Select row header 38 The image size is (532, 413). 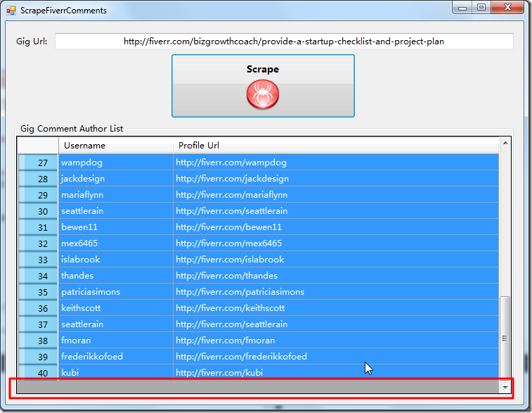[38, 341]
